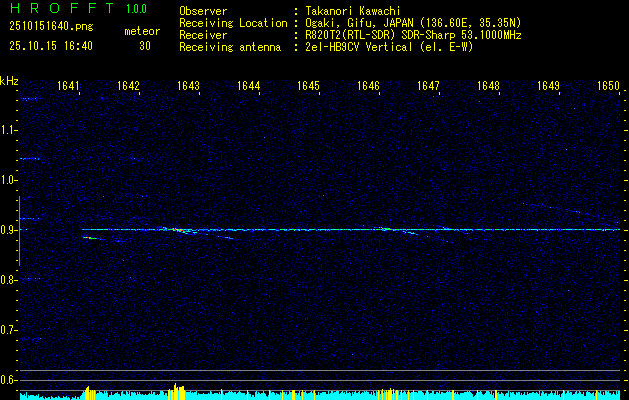Click the strong meteor echo near 1643
The width and height of the screenshot is (629, 400).
point(178,230)
